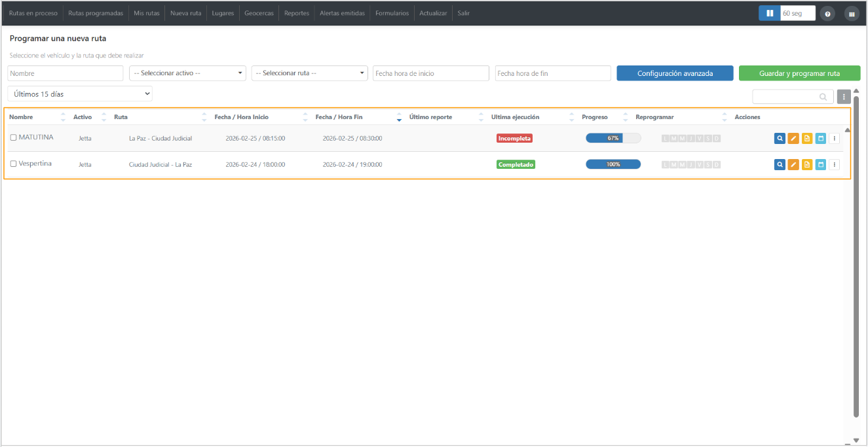Click the MATUTINA 67% progress bar
Image resolution: width=868 pixels, height=447 pixels.
[613, 138]
